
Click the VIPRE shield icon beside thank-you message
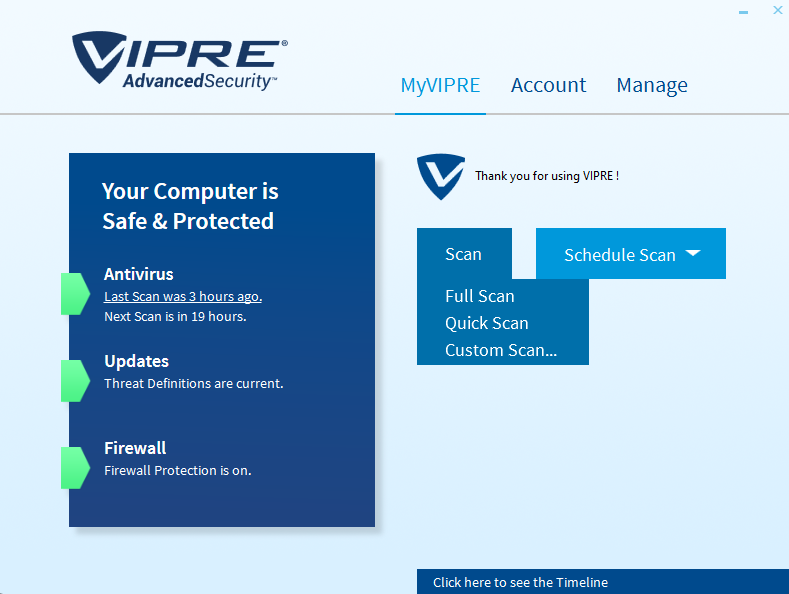point(441,177)
